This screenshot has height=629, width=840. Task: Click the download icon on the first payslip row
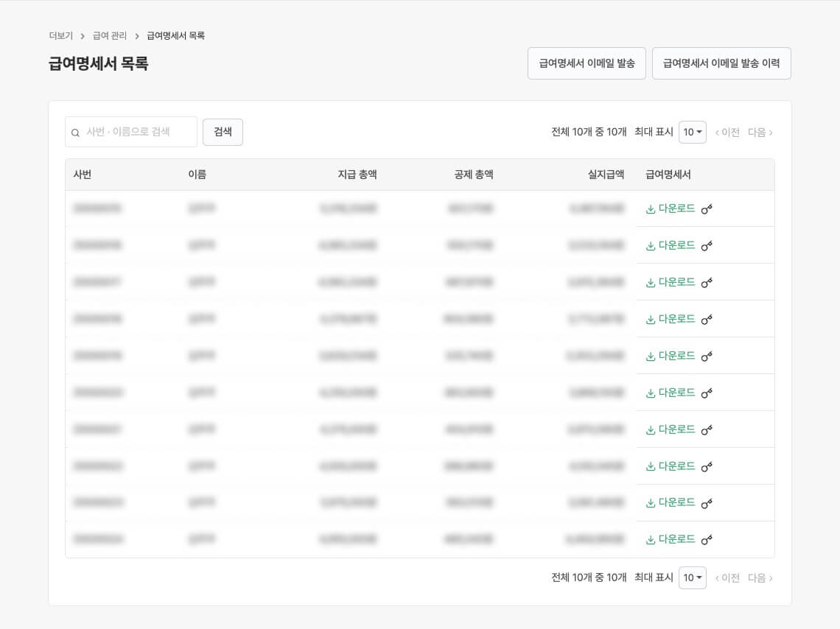coord(650,208)
